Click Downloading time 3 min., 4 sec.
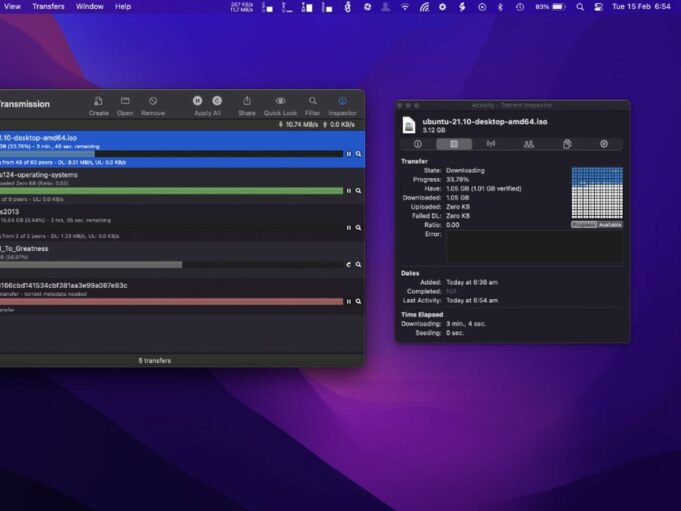The width and height of the screenshot is (681, 511). 466,324
